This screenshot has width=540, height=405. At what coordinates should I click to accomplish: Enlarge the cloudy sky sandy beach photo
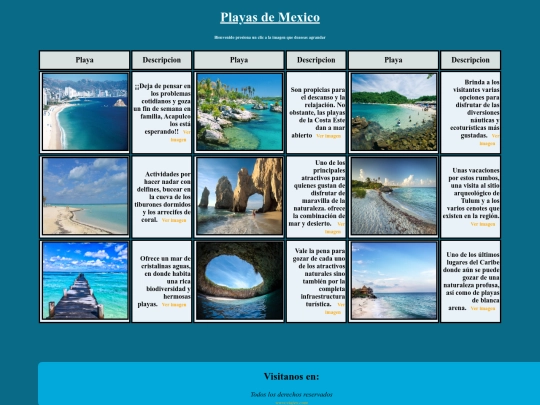coord(85,196)
